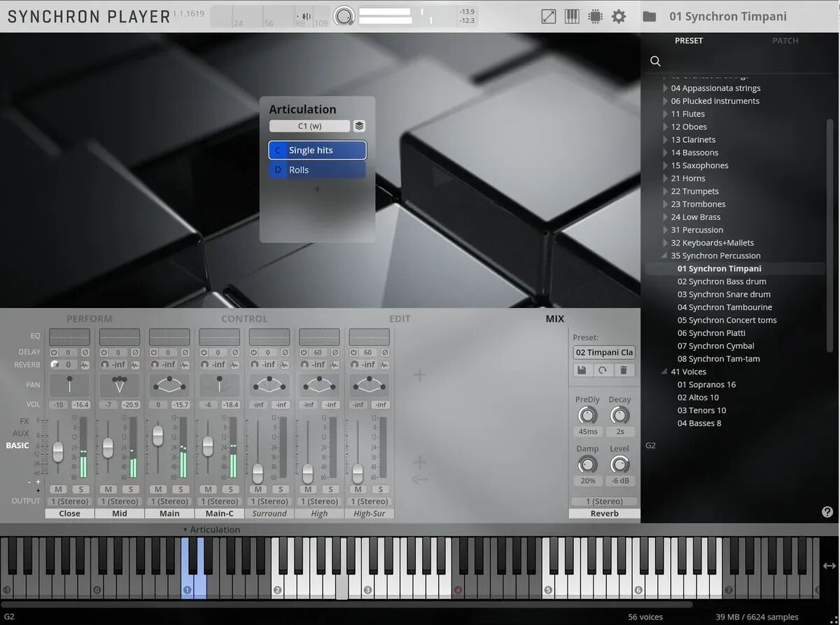This screenshot has height=625, width=840.
Task: Click the layers stack icon beside C1 (w)
Action: click(359, 126)
